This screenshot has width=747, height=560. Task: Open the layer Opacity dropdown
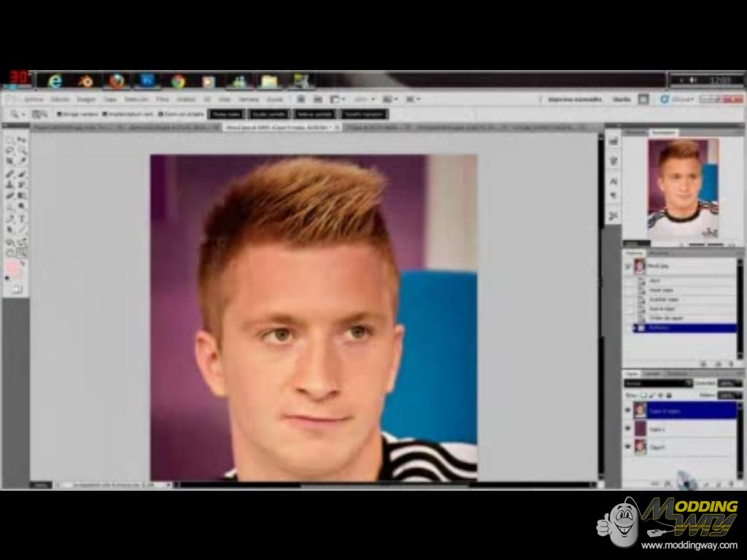point(729,383)
